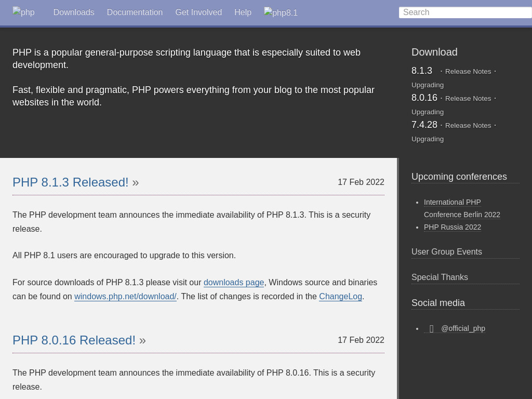Go to Documentation in the navbar
This screenshot has width=532, height=399.
pyautogui.click(x=135, y=12)
